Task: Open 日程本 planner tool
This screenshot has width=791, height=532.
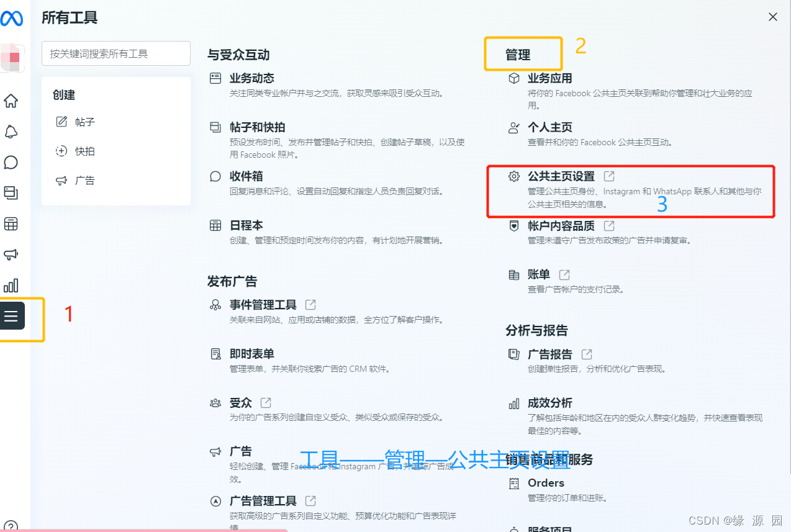Action: 246,225
